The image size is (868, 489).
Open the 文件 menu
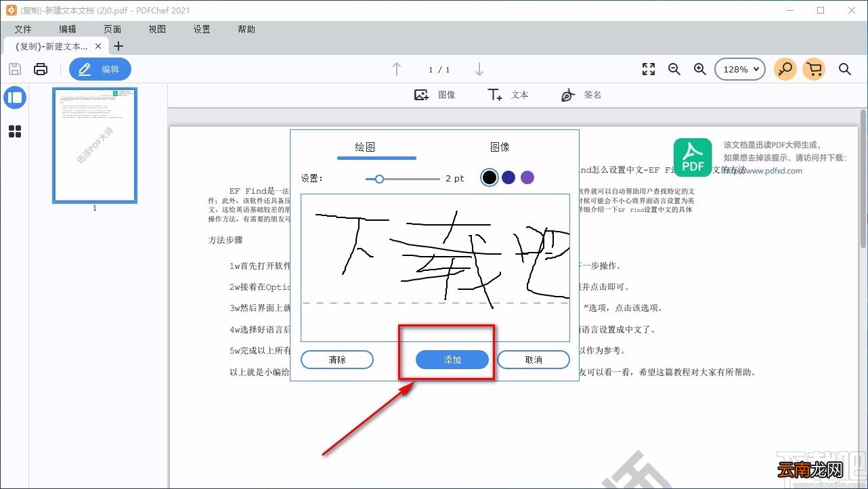23,29
